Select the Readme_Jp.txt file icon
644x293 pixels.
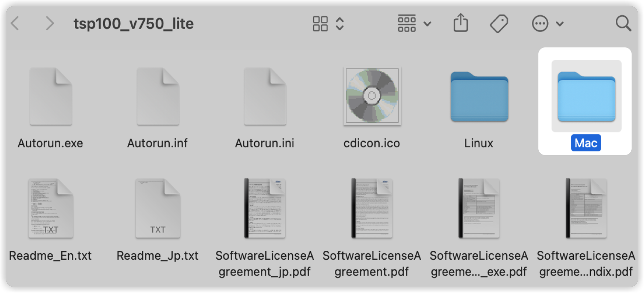tap(158, 208)
